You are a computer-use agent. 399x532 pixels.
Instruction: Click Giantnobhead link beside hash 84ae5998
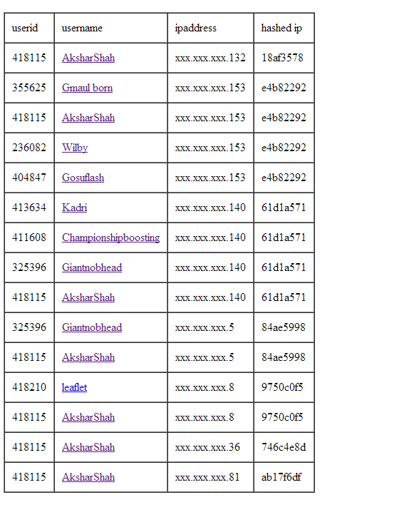(91, 327)
